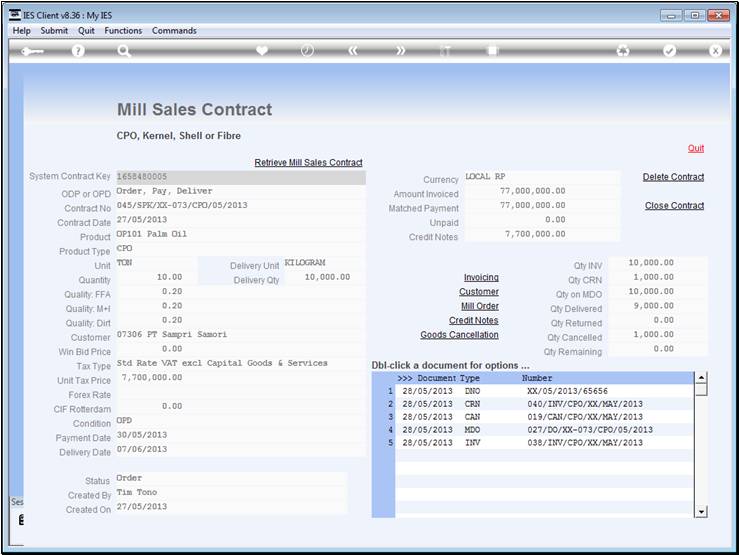Click the Quantity field showing 10.00
Screen dimensions: 739x555
(x=157, y=277)
